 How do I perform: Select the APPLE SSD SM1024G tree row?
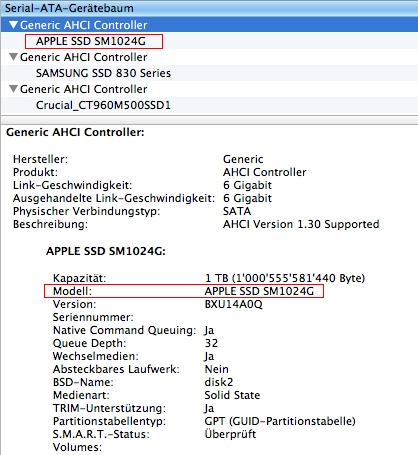click(x=209, y=41)
